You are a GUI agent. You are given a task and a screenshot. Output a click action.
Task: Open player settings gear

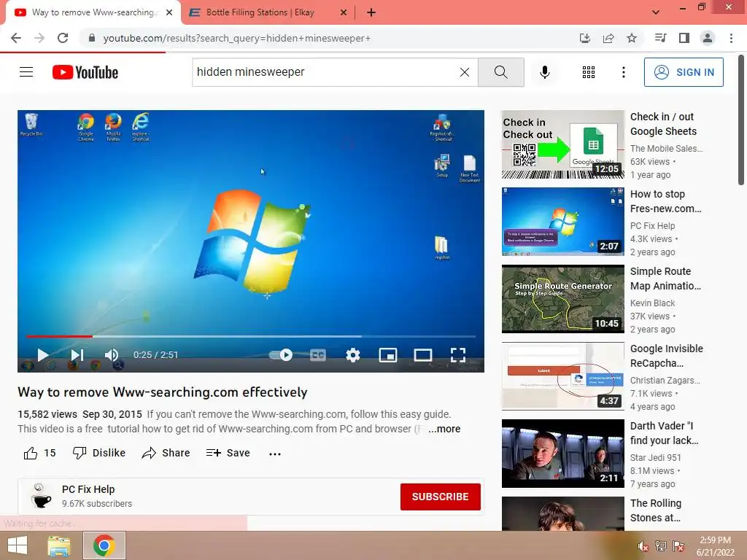coord(352,355)
